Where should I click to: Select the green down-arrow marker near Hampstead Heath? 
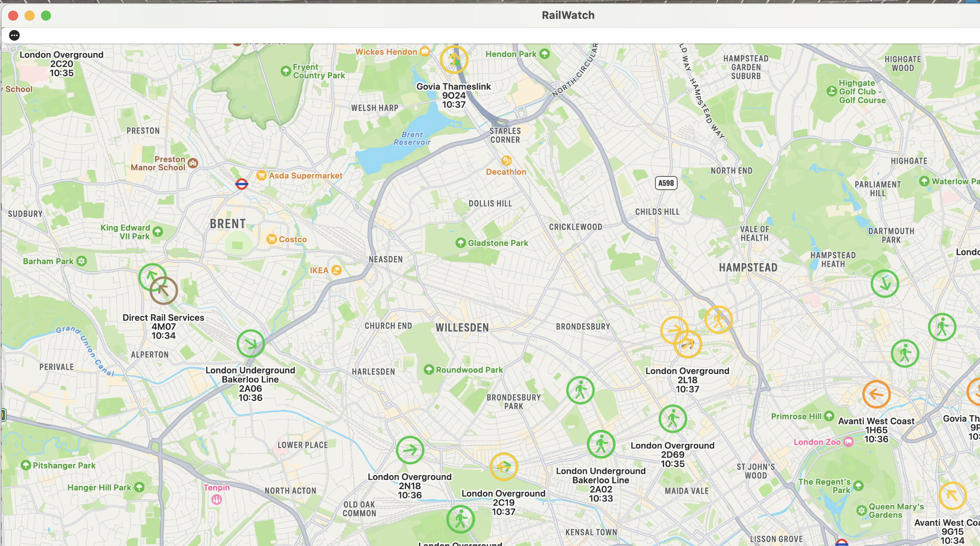coord(885,284)
